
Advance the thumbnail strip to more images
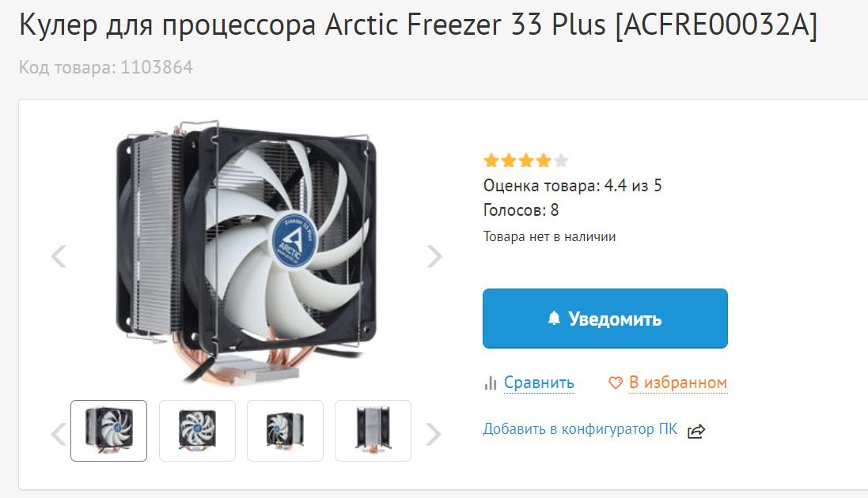[434, 435]
